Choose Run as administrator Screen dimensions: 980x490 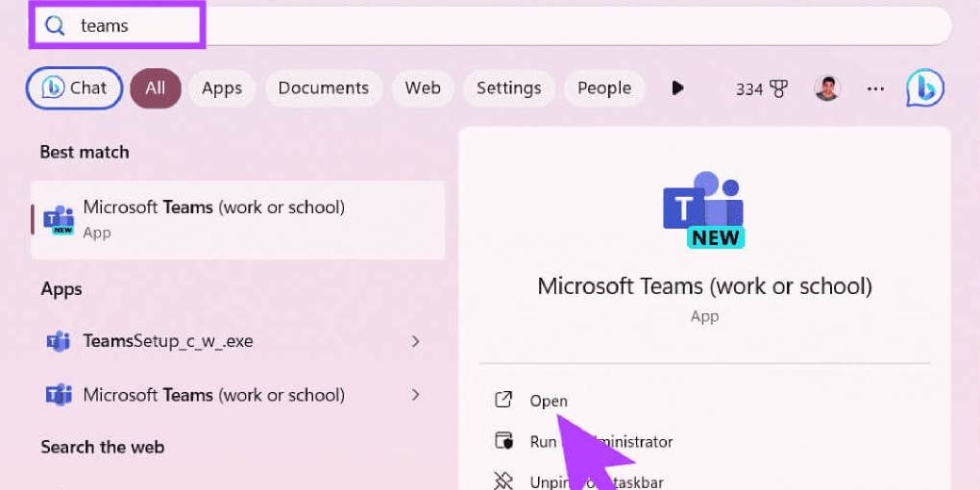[x=601, y=442]
